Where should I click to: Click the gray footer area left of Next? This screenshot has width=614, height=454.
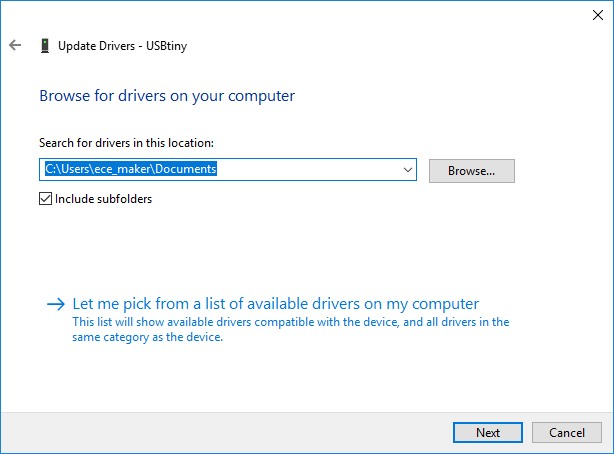pyautogui.click(x=220, y=432)
